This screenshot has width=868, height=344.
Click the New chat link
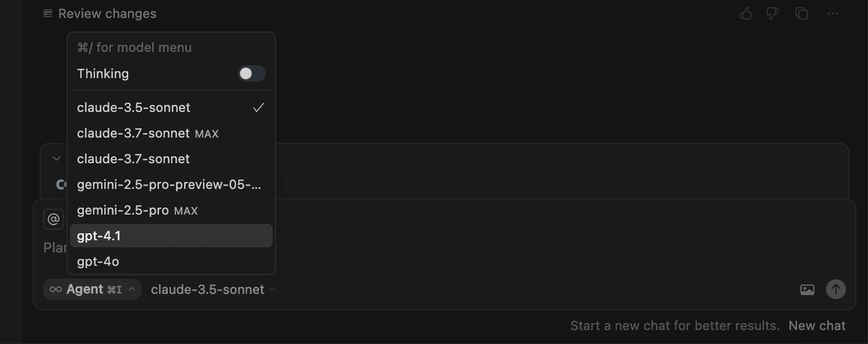[817, 326]
